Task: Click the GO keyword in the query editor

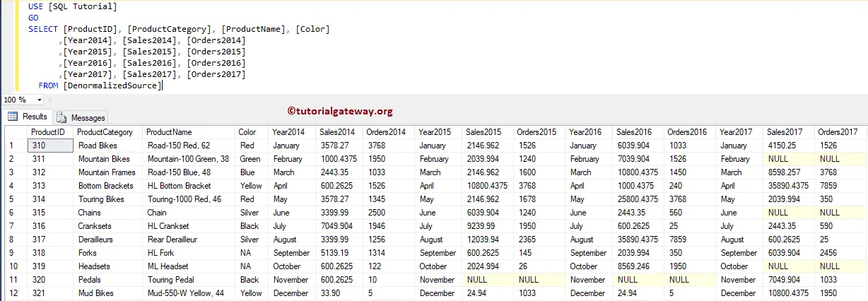Action: coord(33,18)
